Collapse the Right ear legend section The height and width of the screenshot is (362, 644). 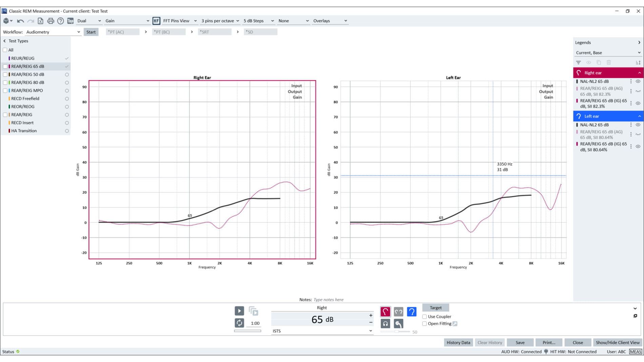click(639, 72)
